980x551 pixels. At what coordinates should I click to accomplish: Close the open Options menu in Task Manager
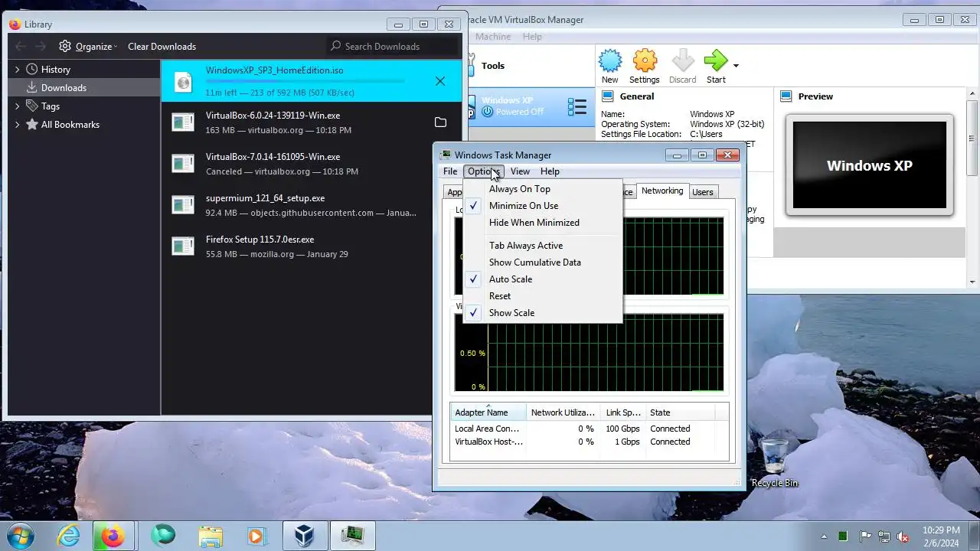pyautogui.click(x=484, y=171)
